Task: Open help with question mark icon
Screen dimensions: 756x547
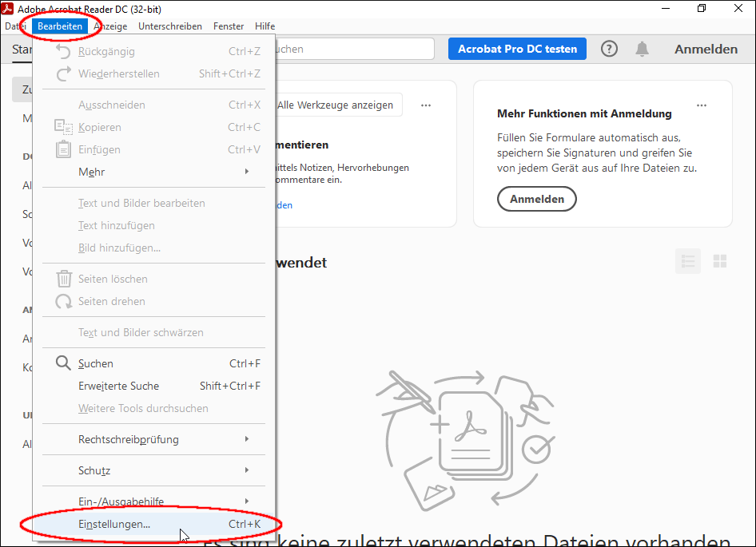Action: click(x=609, y=49)
